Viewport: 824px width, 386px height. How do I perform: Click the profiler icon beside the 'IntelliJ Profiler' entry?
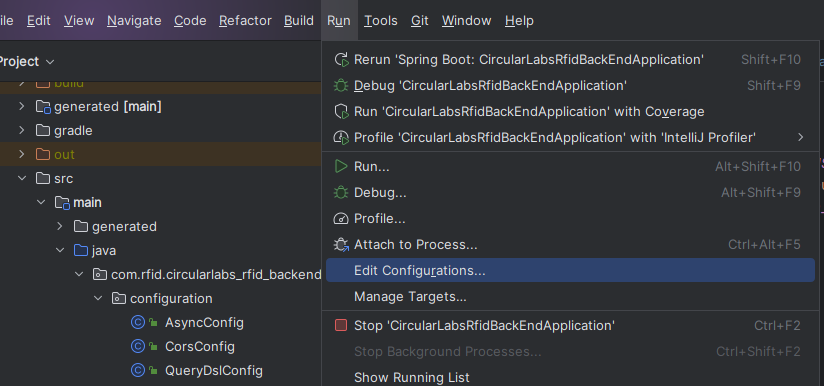[x=342, y=138]
